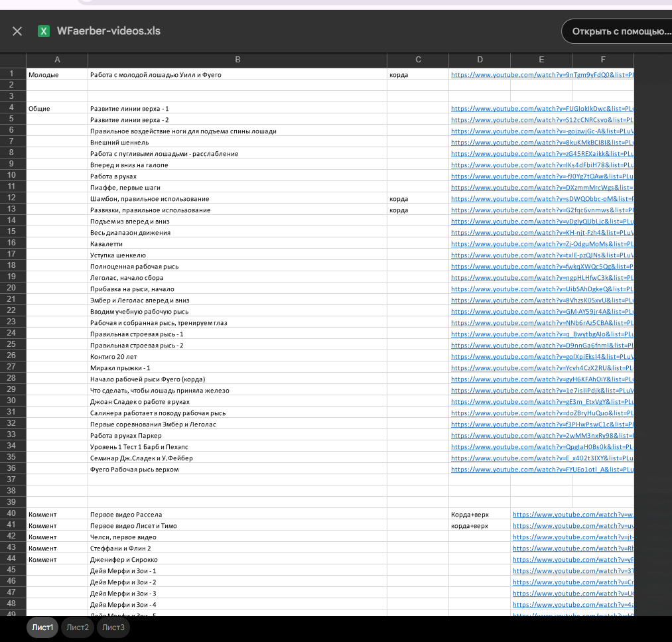
Task: Open YouTube link for 'Челси, первое видео'
Action: [x=573, y=537]
